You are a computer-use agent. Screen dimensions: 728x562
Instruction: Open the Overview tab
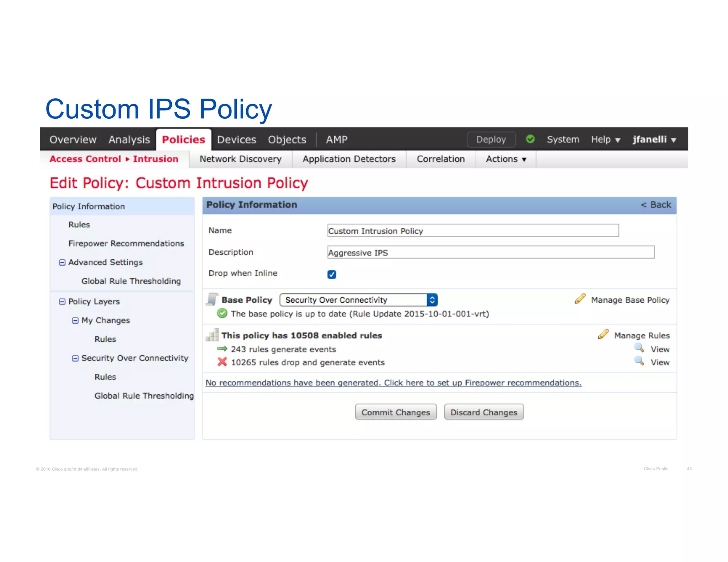click(73, 140)
